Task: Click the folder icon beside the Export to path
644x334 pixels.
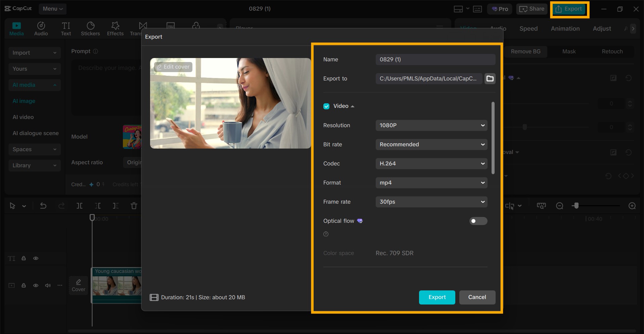Action: coord(490,78)
